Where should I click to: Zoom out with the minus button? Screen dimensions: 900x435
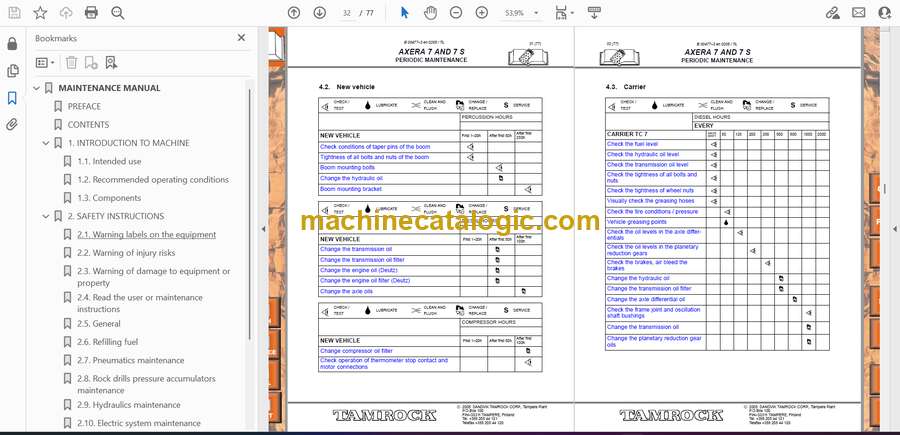pos(456,13)
